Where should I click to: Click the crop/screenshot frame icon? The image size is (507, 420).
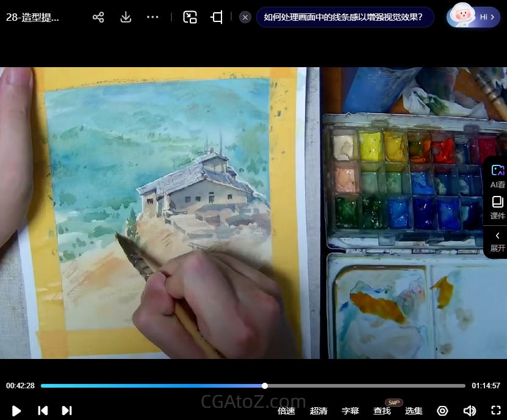coord(217,17)
